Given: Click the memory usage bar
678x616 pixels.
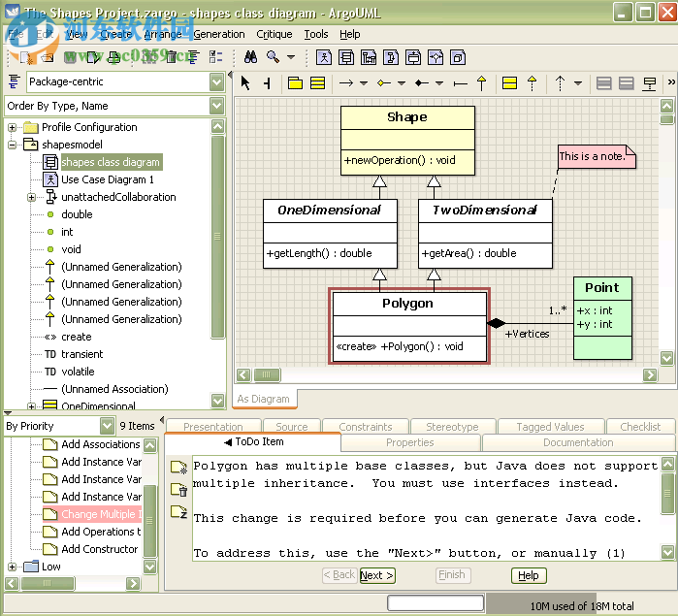Looking at the screenshot, I should pos(581,605).
